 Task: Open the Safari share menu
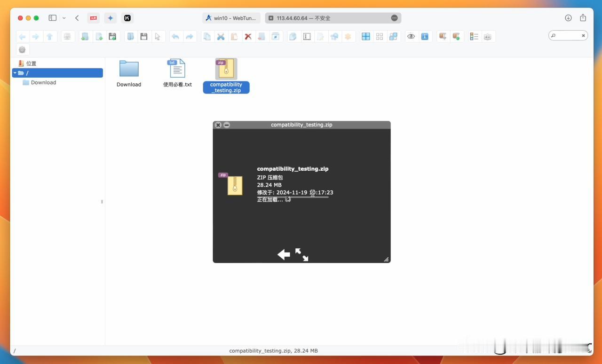coord(583,18)
